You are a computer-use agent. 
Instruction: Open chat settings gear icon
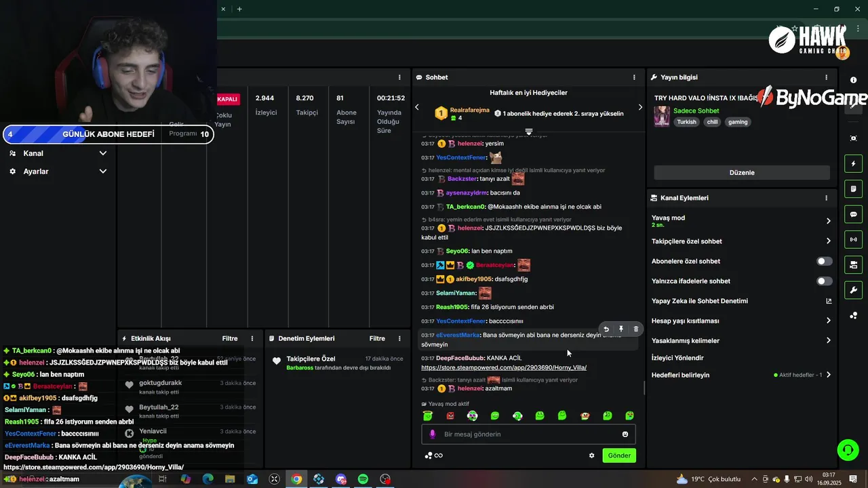(x=591, y=455)
